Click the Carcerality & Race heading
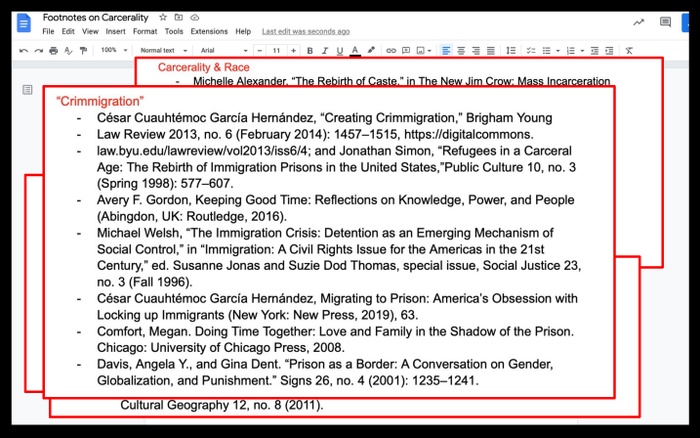Viewport: 700px width, 438px height. pos(204,67)
